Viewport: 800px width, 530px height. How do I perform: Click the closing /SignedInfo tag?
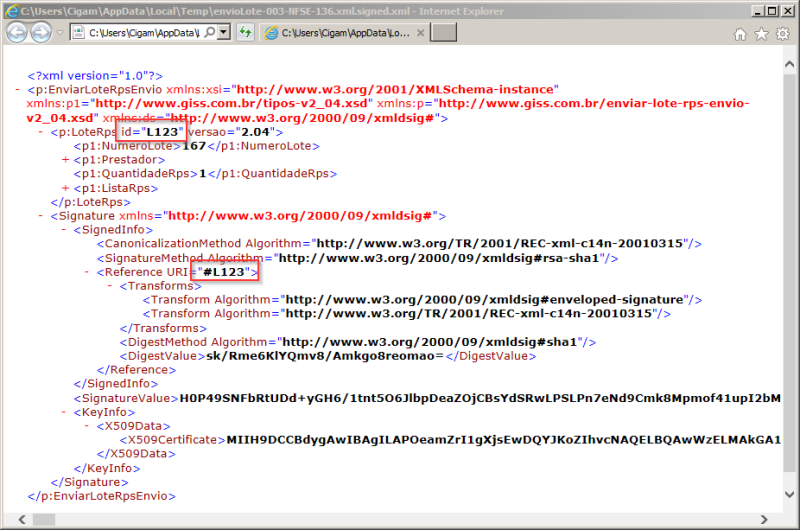coord(116,384)
